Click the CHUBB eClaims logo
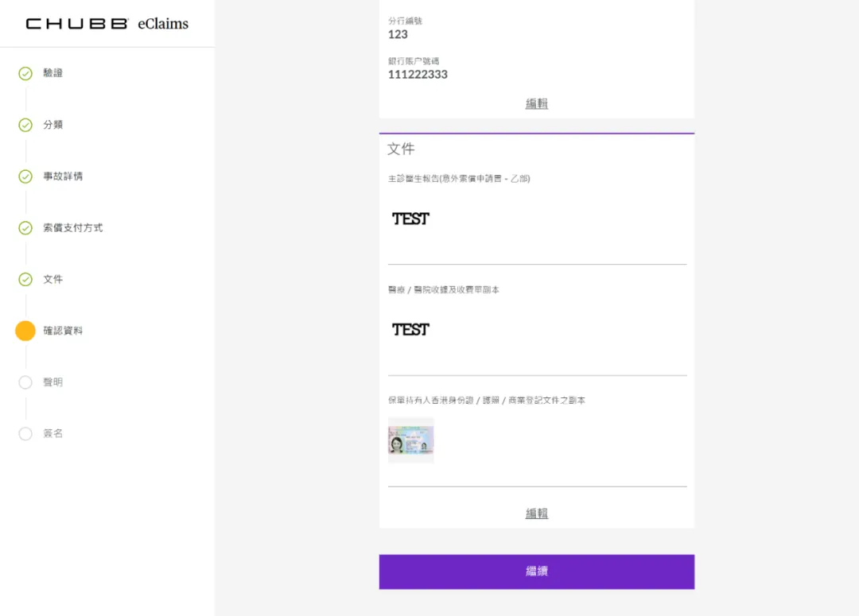 [x=107, y=24]
